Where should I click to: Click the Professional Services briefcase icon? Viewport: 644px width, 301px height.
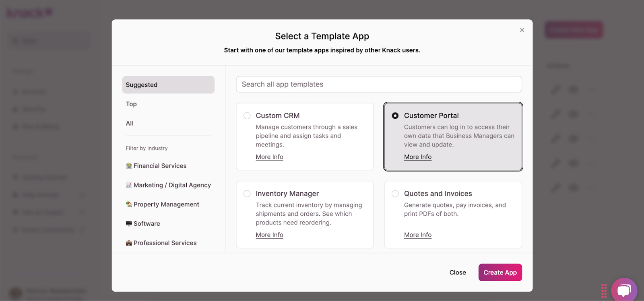pyautogui.click(x=129, y=243)
